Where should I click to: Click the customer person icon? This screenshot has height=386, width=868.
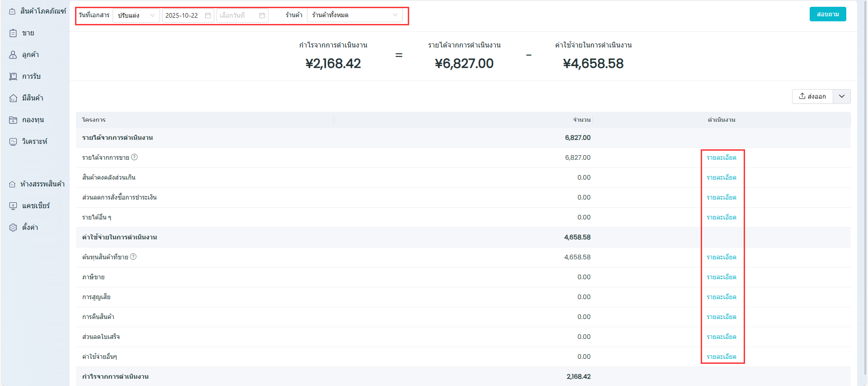coord(13,55)
